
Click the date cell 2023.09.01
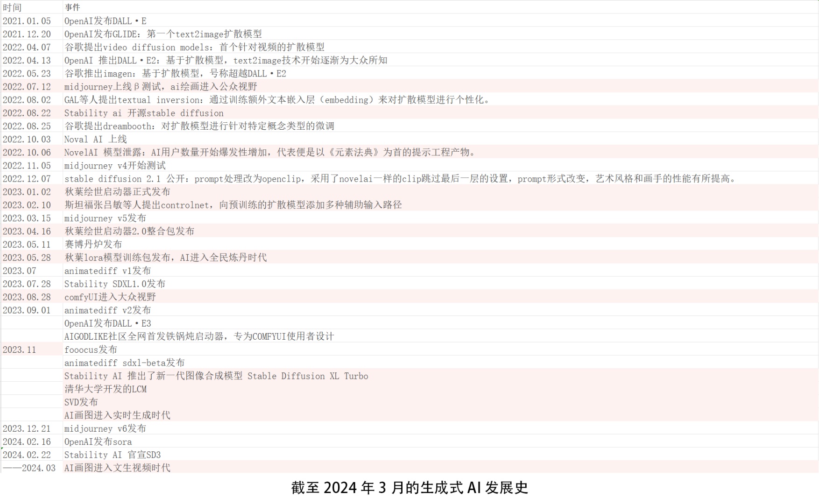[32, 310]
